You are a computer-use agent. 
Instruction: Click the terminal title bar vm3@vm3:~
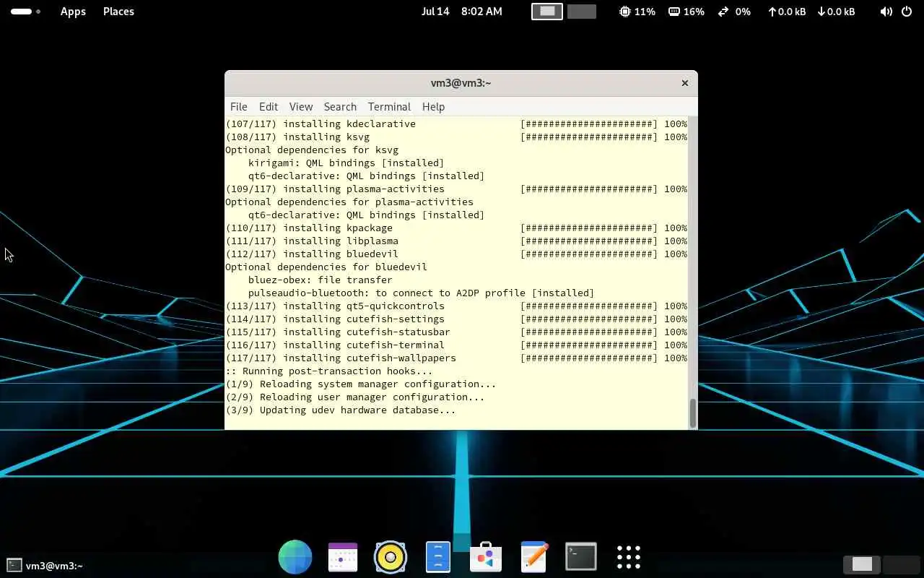(x=461, y=83)
